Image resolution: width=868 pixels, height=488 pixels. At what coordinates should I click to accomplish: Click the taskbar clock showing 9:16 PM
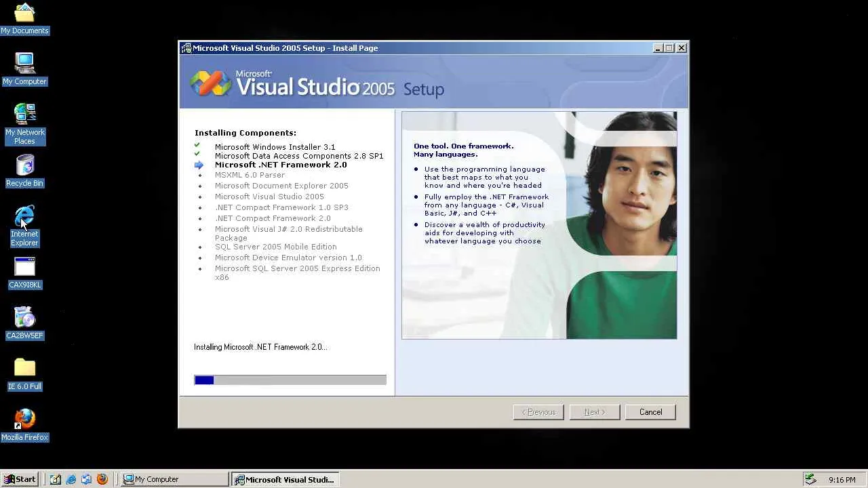click(842, 480)
